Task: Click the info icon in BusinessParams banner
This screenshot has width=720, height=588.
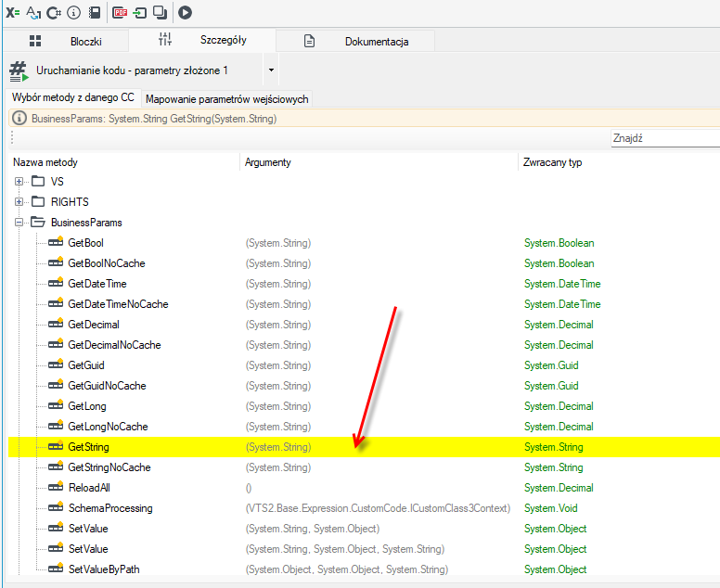Action: pyautogui.click(x=19, y=119)
